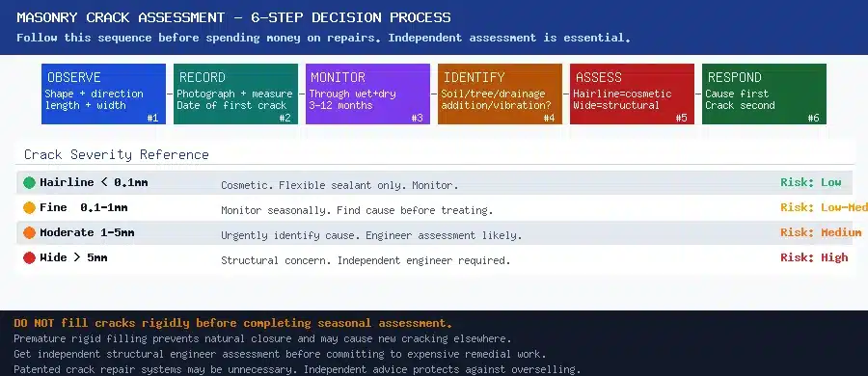Click 'Structural concern. Independent engineer required.'
Image resolution: width=868 pixels, height=376 pixels.
pos(366,260)
